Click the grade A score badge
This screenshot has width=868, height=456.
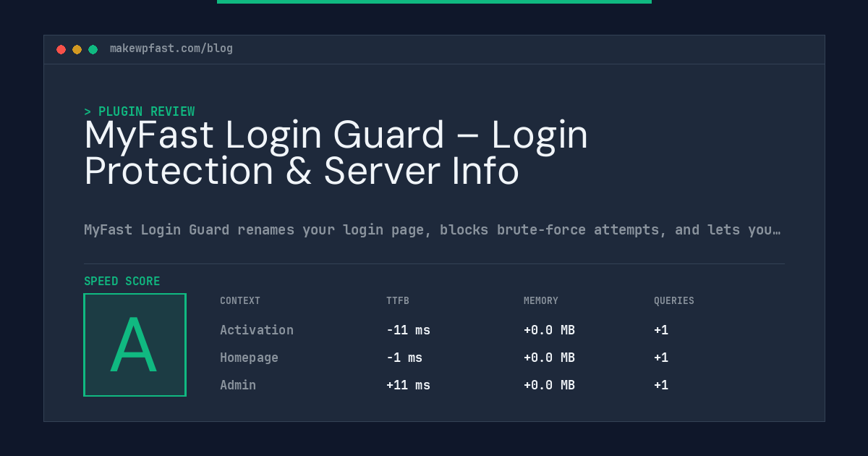(135, 345)
